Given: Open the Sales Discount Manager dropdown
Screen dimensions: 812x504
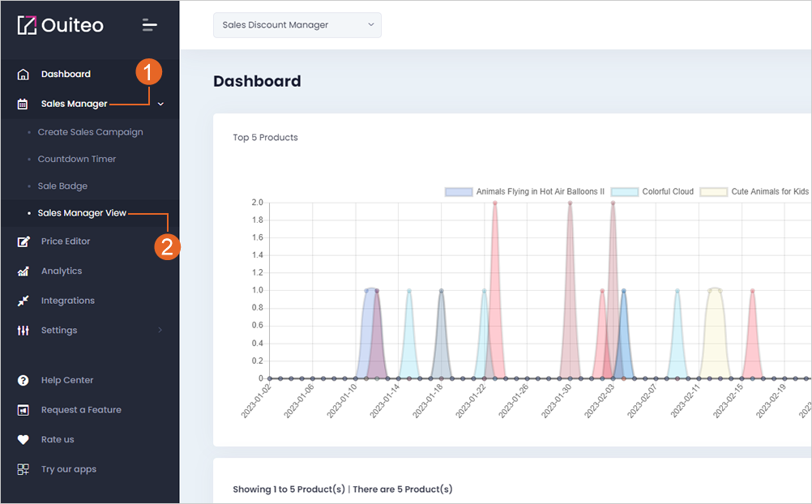Looking at the screenshot, I should click(x=297, y=25).
